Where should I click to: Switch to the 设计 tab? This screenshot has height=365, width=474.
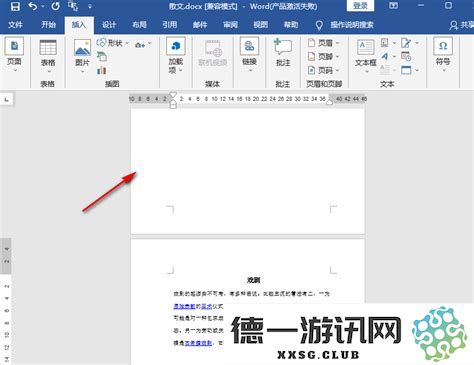tap(109, 25)
